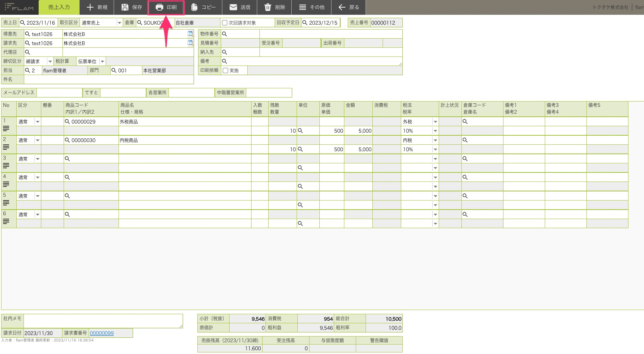Click the メールアドレス input field
This screenshot has width=644, height=354.
pyautogui.click(x=59, y=92)
